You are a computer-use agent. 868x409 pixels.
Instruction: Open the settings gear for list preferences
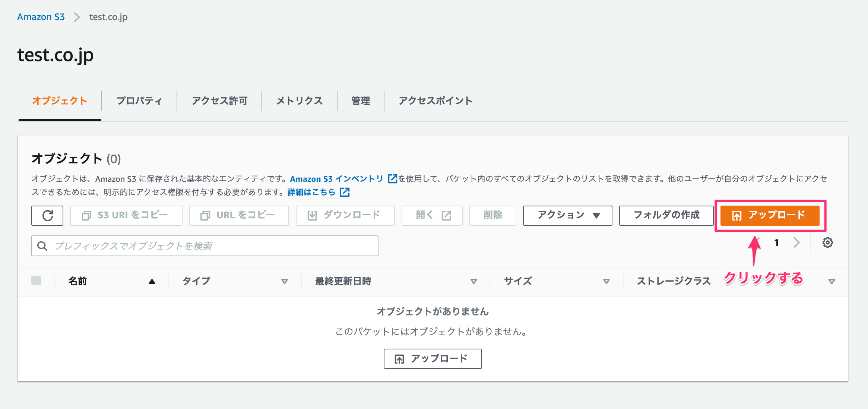828,242
